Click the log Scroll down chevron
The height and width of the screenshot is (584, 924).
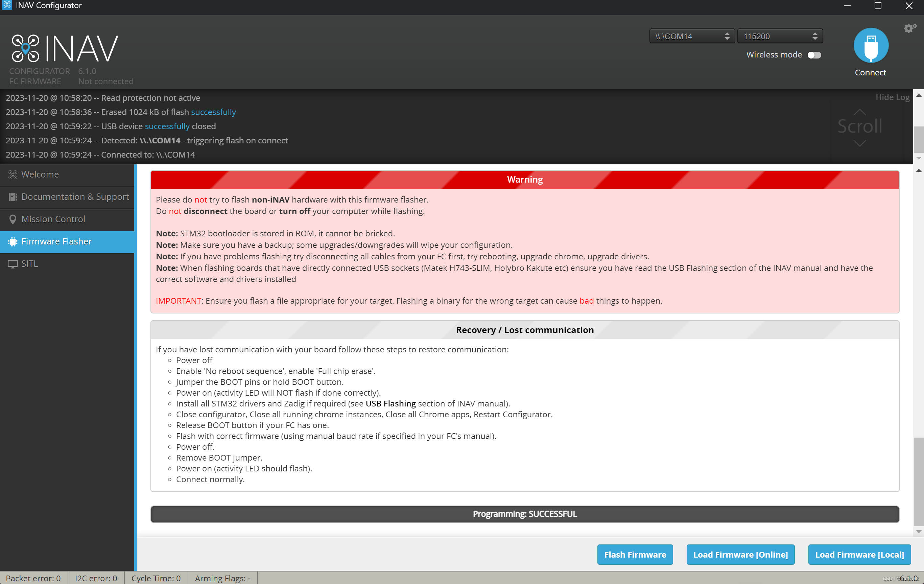click(x=859, y=143)
